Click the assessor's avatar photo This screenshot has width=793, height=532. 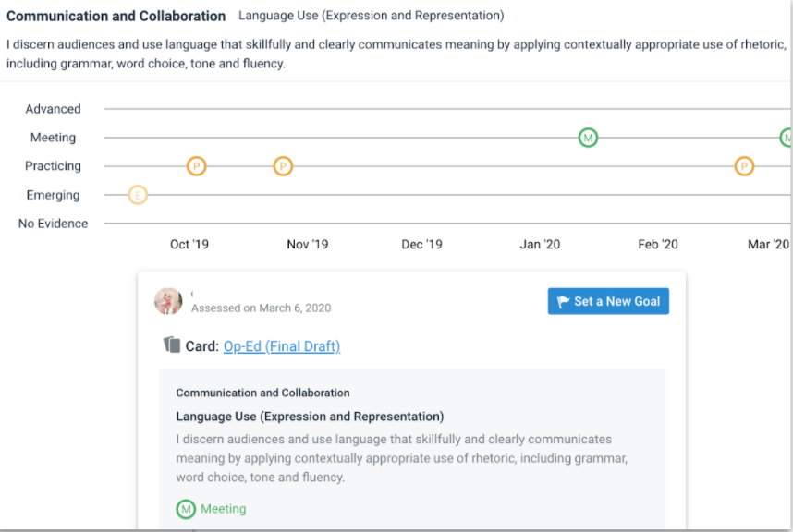click(x=168, y=301)
